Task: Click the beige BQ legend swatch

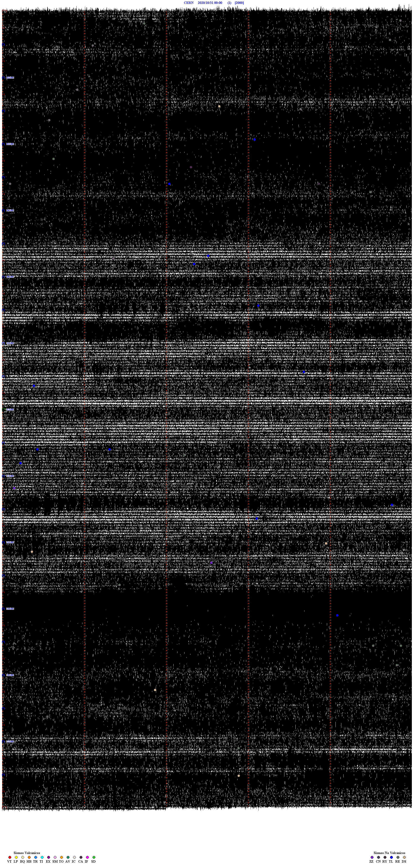Action: point(23,857)
